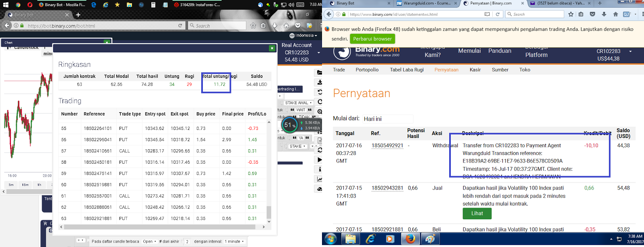The height and width of the screenshot is (247, 644).
Task: Bookmark the statement page with the star
Action: click(571, 14)
